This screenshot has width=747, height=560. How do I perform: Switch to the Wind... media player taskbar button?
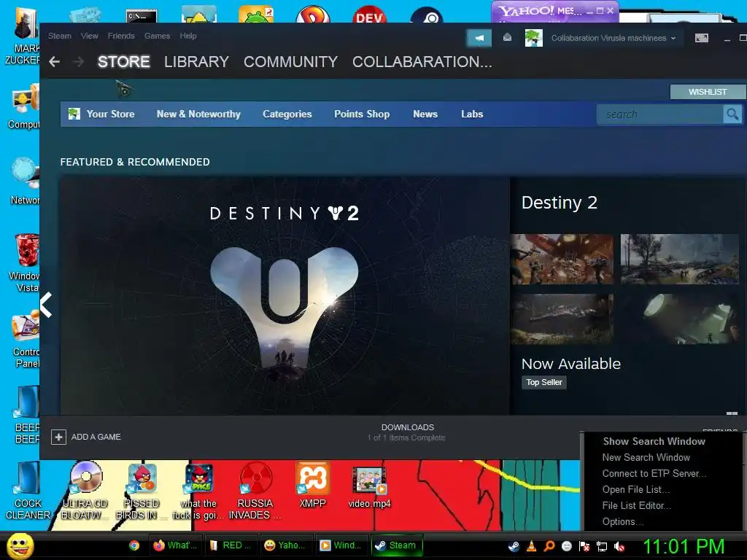[340, 545]
